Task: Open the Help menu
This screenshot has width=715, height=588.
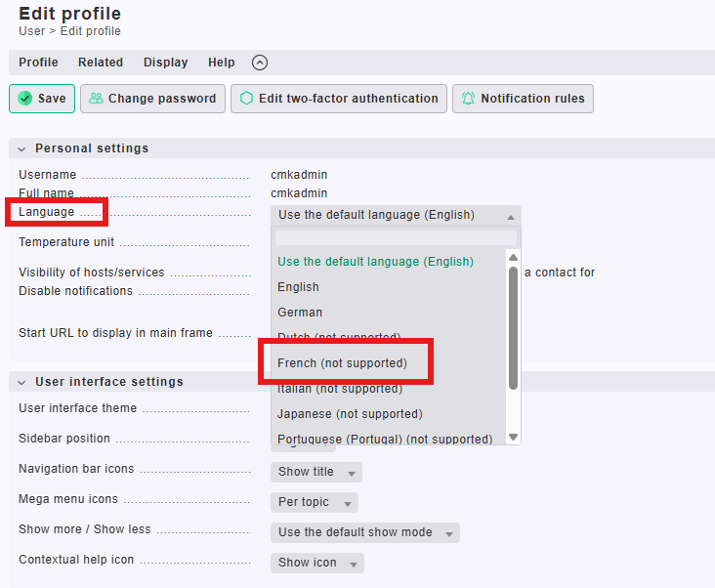Action: pos(221,63)
